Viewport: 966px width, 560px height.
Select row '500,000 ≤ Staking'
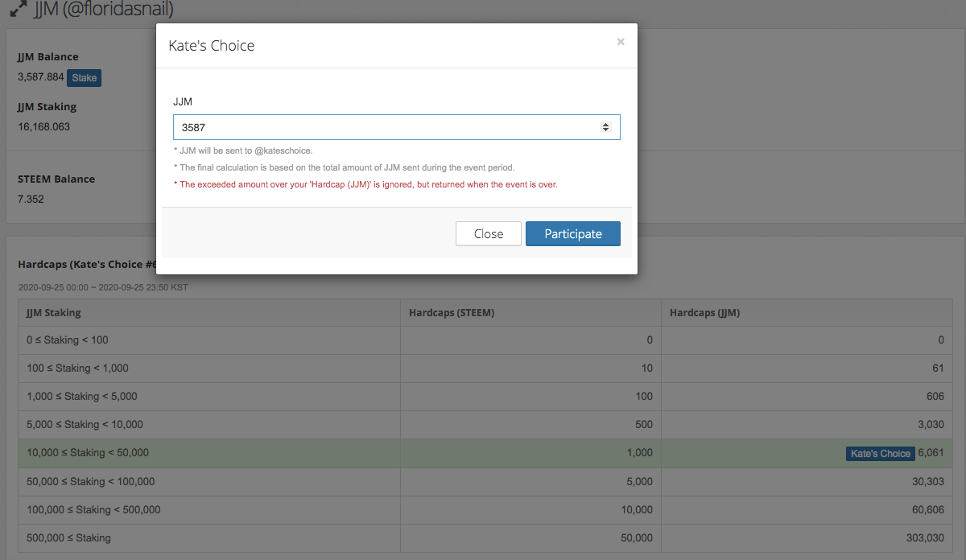[485, 537]
